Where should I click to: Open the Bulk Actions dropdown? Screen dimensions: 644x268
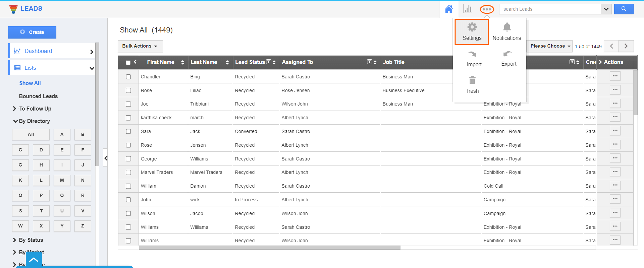tap(140, 46)
